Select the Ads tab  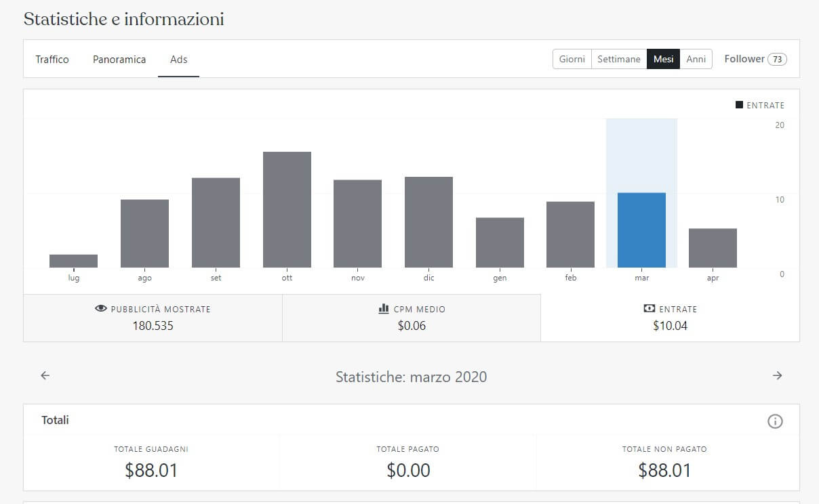click(x=178, y=60)
